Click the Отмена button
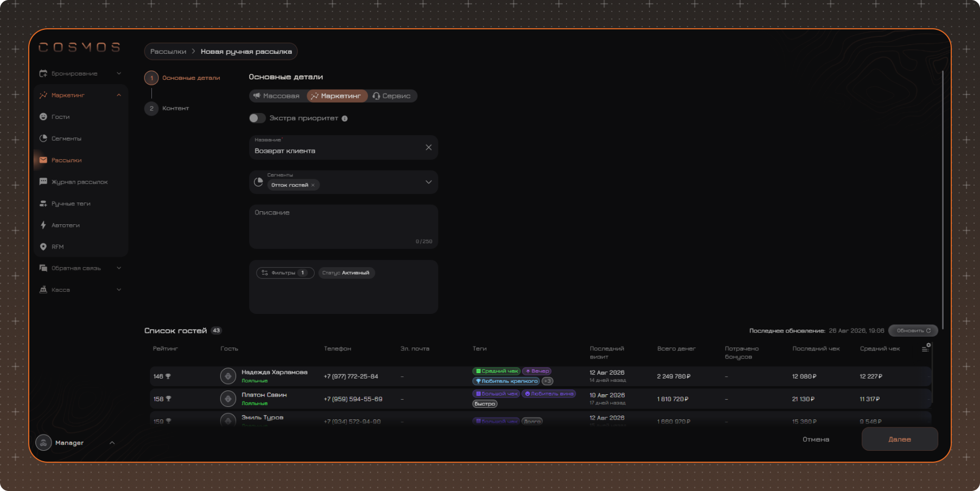The image size is (980, 491). [816, 439]
